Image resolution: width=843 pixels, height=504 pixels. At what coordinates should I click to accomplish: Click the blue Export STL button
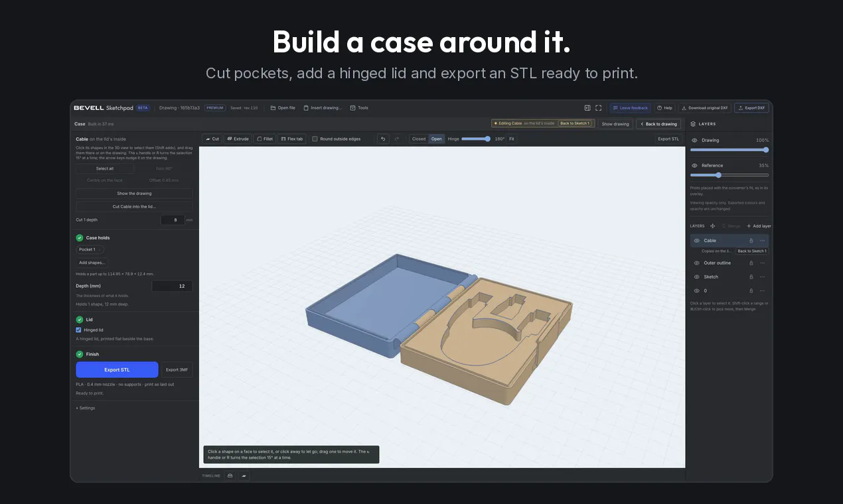pos(117,369)
